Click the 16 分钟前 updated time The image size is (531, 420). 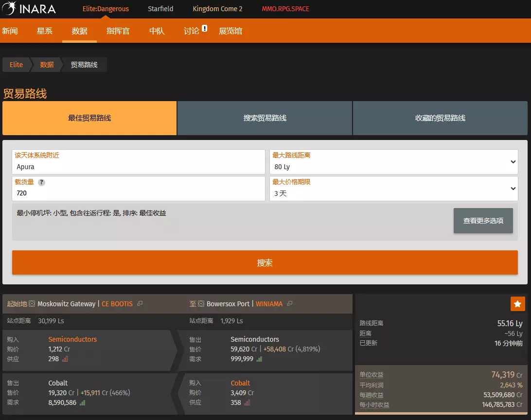pos(508,343)
